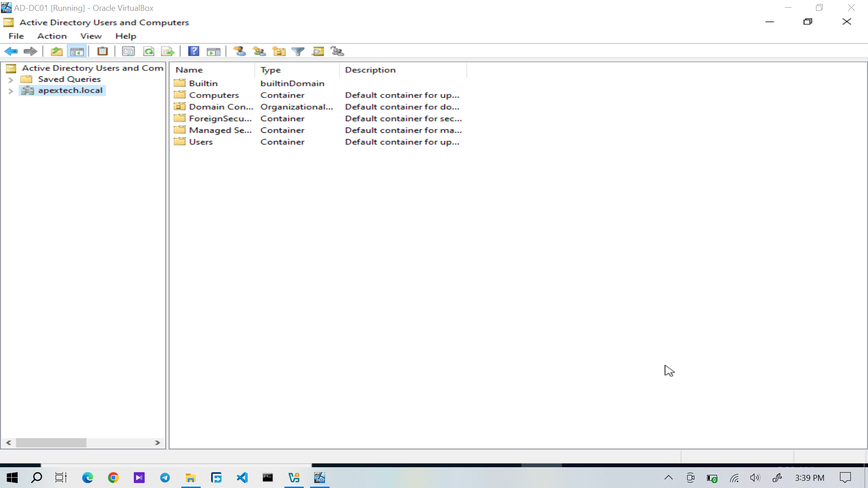Open Properties via the toolbar icon
The width and height of the screenshot is (868, 488).
click(x=128, y=52)
